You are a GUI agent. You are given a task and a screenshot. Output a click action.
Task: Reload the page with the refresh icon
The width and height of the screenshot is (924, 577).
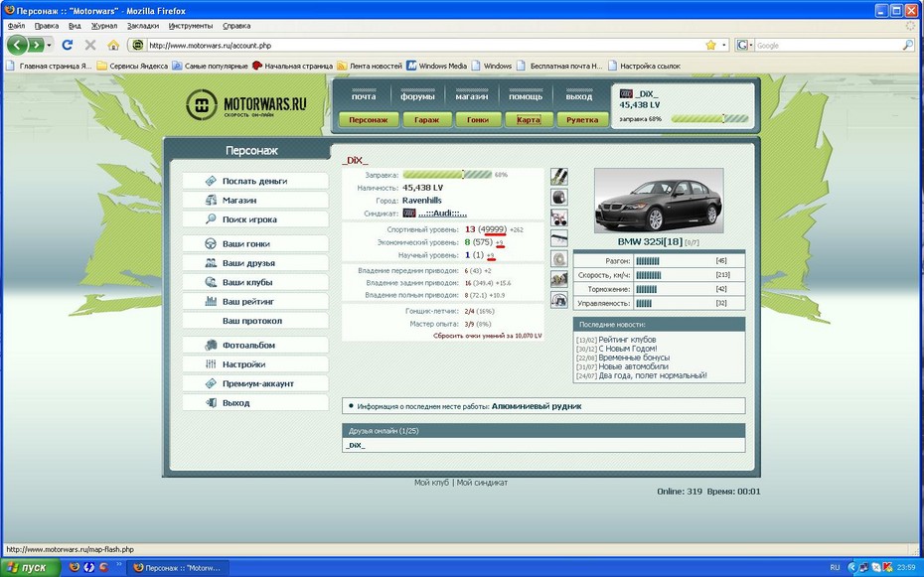click(x=68, y=45)
